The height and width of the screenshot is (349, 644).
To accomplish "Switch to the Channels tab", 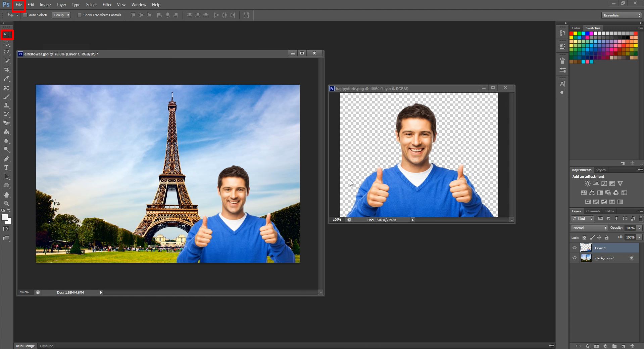I will click(593, 211).
